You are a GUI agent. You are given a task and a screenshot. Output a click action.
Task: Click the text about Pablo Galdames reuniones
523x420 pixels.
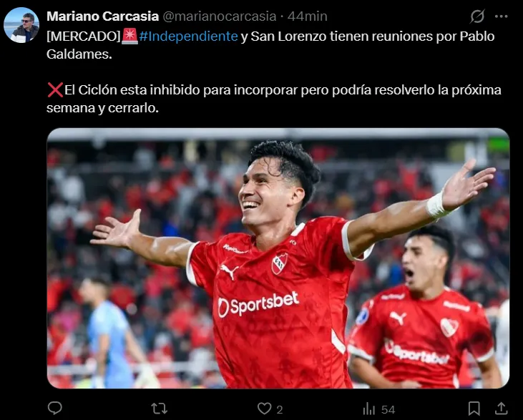click(270, 45)
